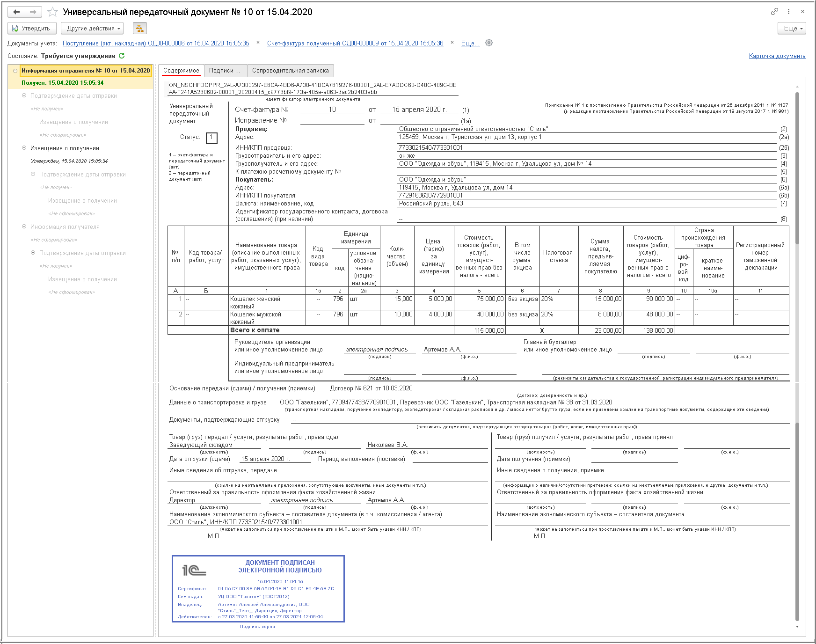Open the Еще dropdown menu
Image resolution: width=816 pixels, height=644 pixels.
tap(792, 29)
